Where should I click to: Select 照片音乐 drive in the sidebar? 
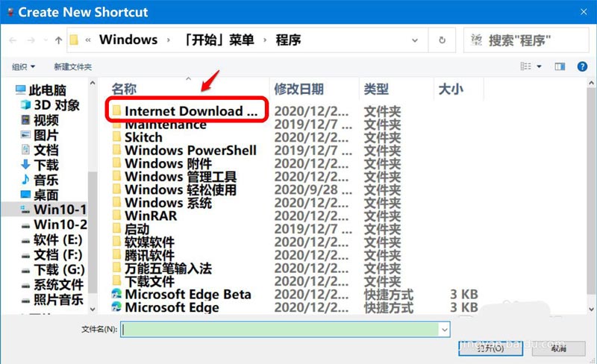52,299
